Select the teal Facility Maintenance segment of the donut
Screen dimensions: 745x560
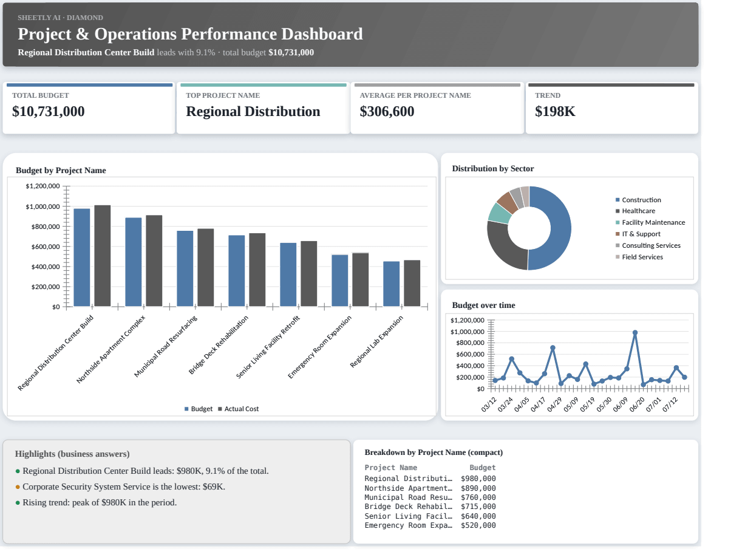click(x=500, y=213)
